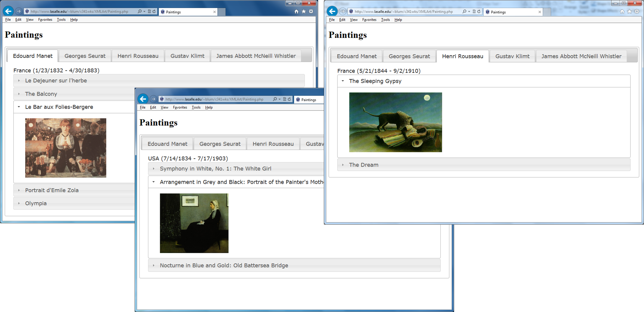Expand The Balcony accordion section
This screenshot has width=644, height=312.
point(74,94)
